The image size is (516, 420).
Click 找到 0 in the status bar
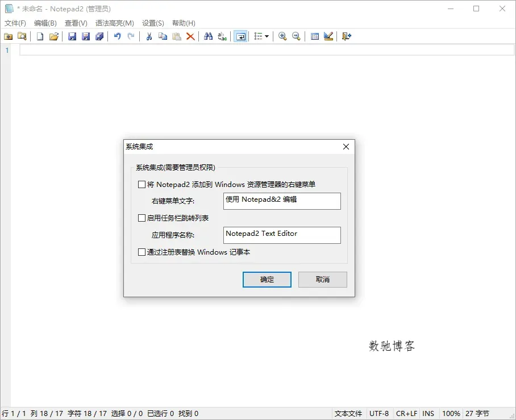188,413
